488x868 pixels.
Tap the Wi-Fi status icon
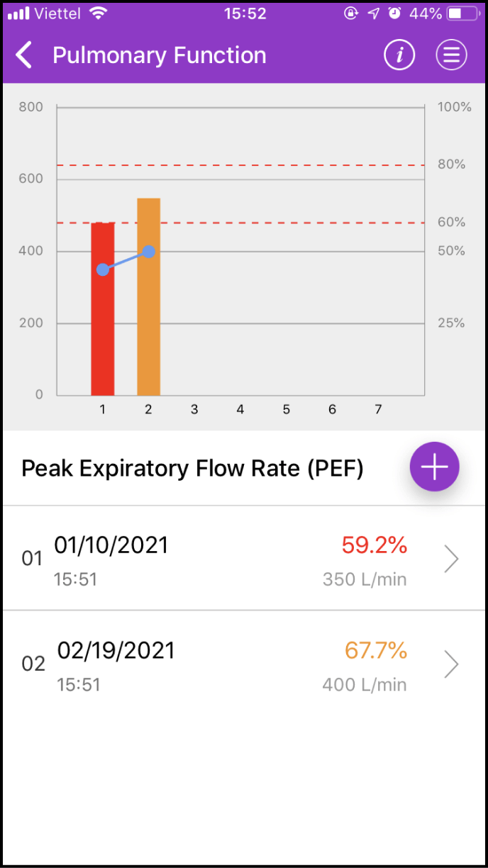point(99,13)
